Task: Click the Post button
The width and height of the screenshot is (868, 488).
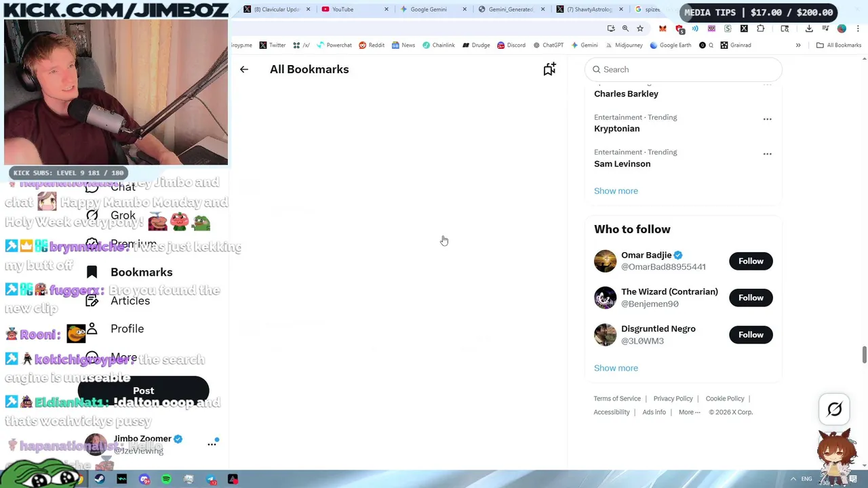Action: [x=143, y=390]
